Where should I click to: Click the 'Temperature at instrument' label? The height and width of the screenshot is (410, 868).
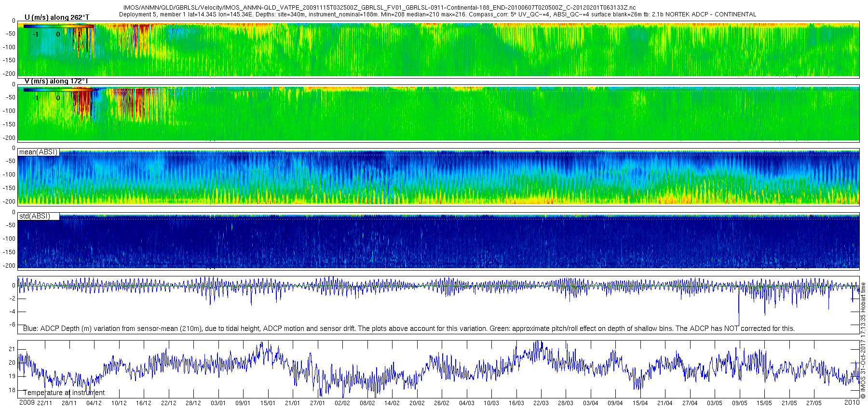[64, 393]
